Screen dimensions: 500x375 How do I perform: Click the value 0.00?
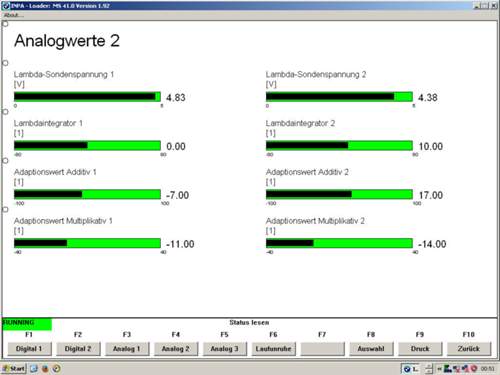[x=176, y=146]
